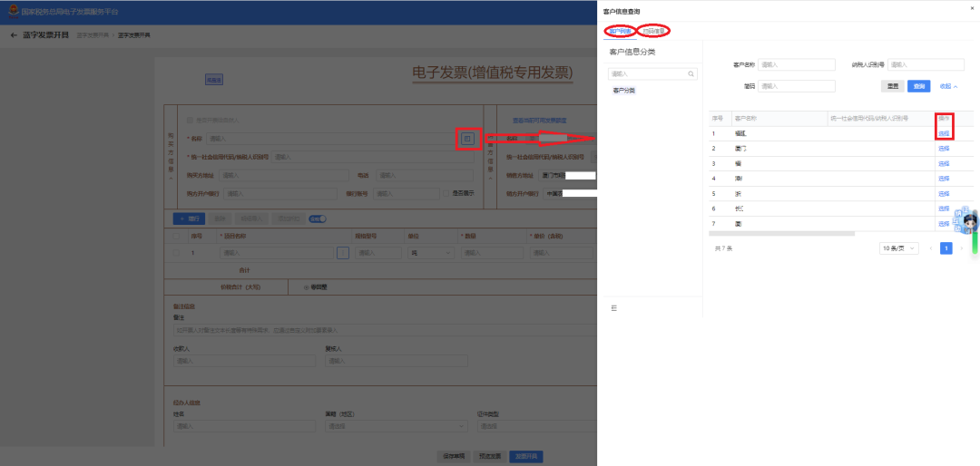Collapse search filters with 收起 link
Image resolution: width=980 pixels, height=466 pixels.
tap(949, 86)
